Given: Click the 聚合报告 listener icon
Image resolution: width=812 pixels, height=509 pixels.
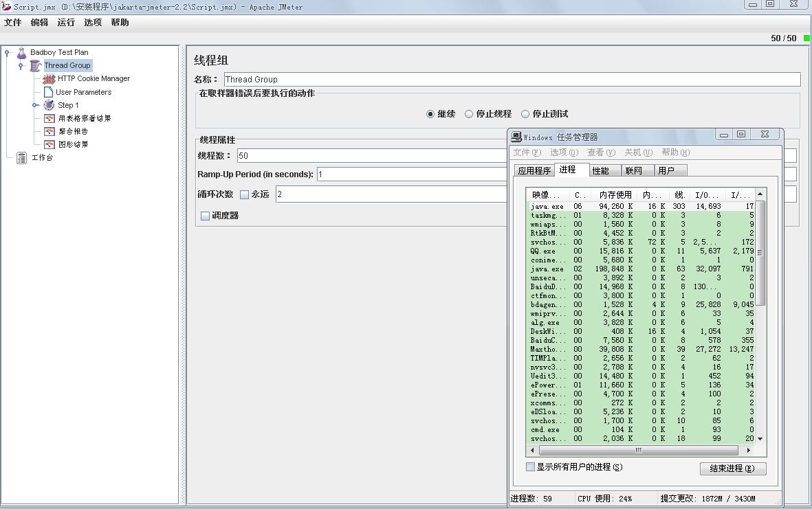Looking at the screenshot, I should pos(50,131).
